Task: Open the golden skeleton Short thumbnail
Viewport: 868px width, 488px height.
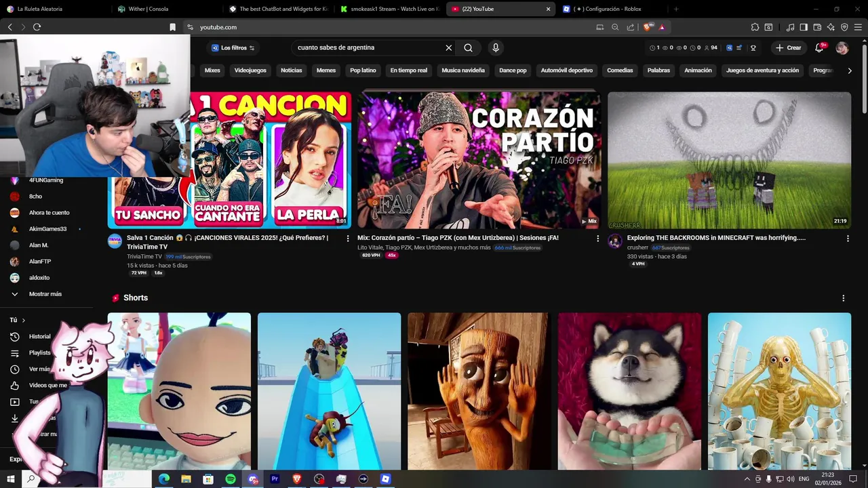Action: click(779, 391)
